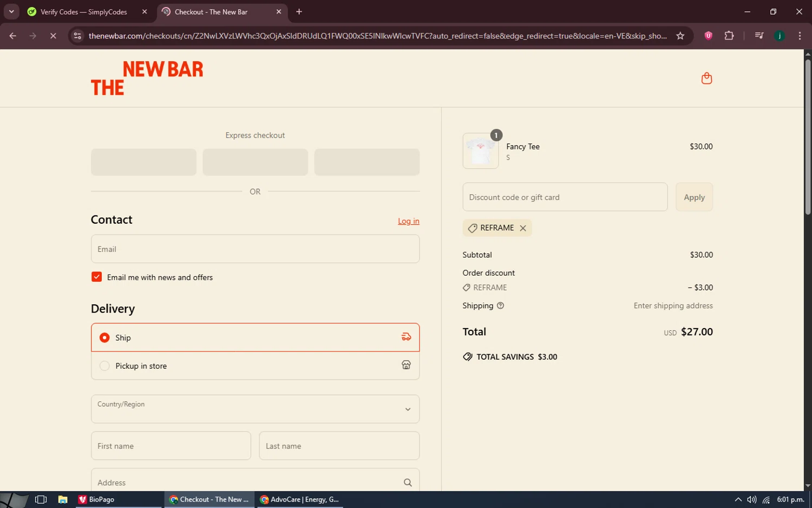The width and height of the screenshot is (812, 508).
Task: Remove the REFRAME discount tag
Action: (523, 228)
